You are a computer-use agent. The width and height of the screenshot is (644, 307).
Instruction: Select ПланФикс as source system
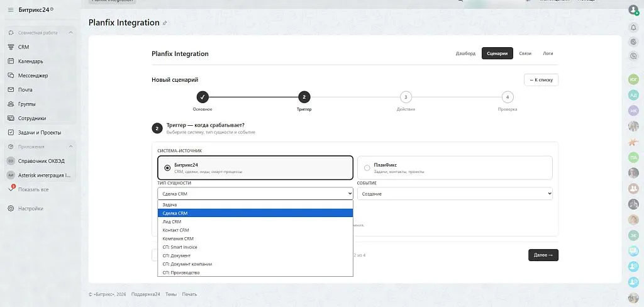(455, 168)
